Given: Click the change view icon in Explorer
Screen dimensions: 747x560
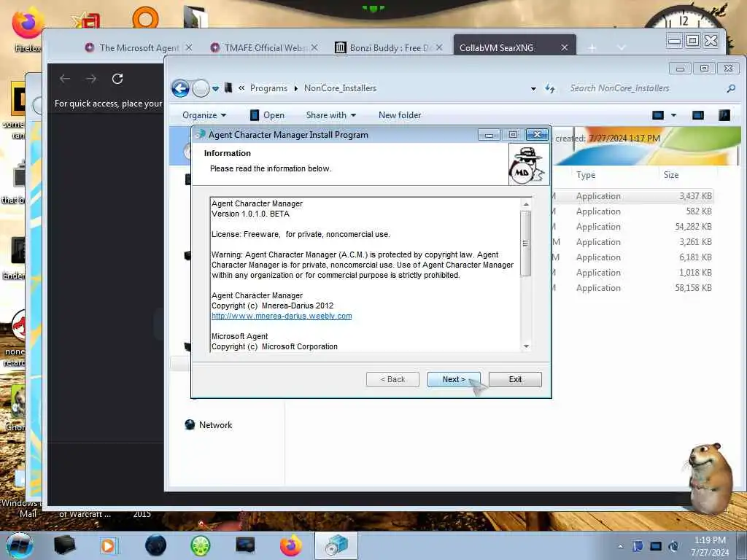Looking at the screenshot, I should coord(658,115).
